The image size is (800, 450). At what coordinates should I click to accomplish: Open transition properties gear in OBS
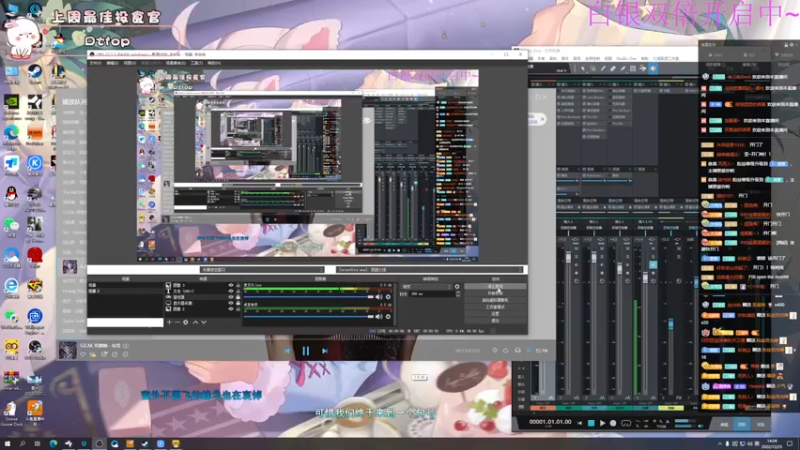pyautogui.click(x=457, y=287)
